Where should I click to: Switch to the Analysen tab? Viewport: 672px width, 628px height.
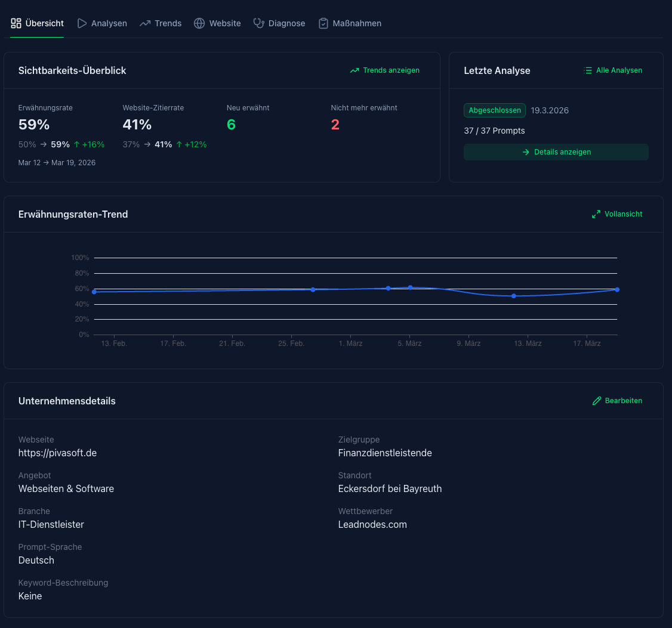click(x=109, y=23)
